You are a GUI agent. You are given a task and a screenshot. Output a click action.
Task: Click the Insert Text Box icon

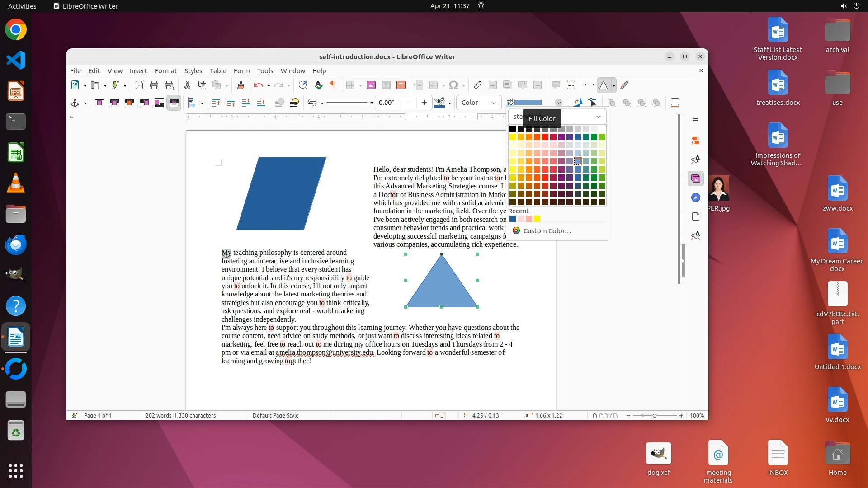click(401, 85)
